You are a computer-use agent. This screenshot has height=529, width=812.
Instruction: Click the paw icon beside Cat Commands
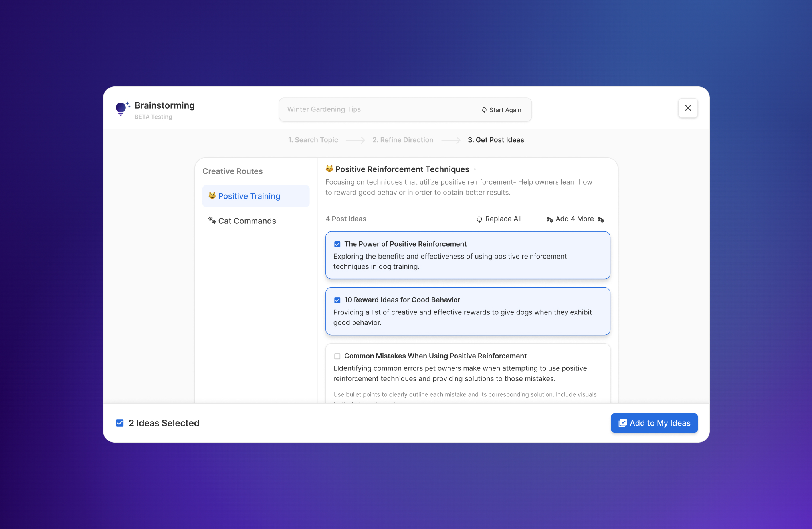click(x=212, y=220)
